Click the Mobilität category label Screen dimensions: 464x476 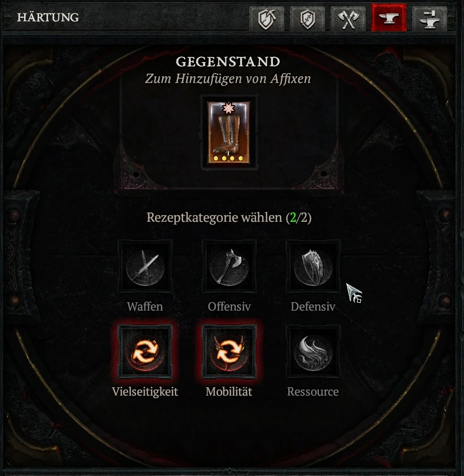229,391
